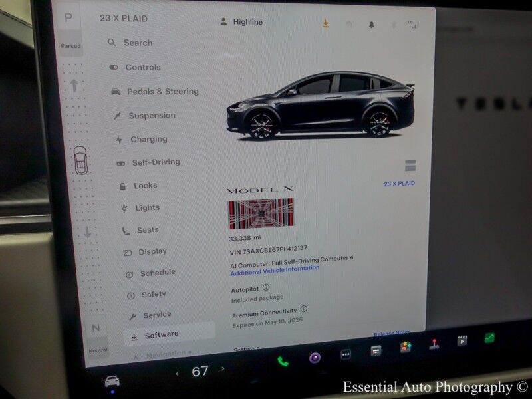Click the Expires on May 10, 2026 text
Screen dimensions: 532x399
point(267,323)
